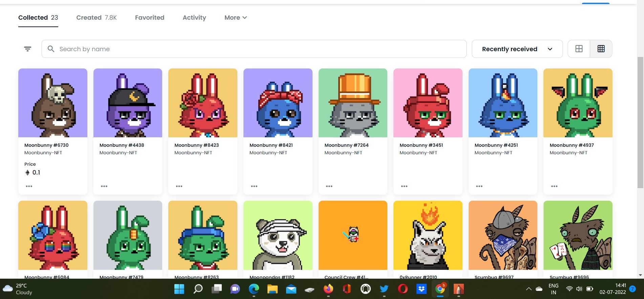Open Moonbunny #3451 image thumbnail

tap(428, 103)
